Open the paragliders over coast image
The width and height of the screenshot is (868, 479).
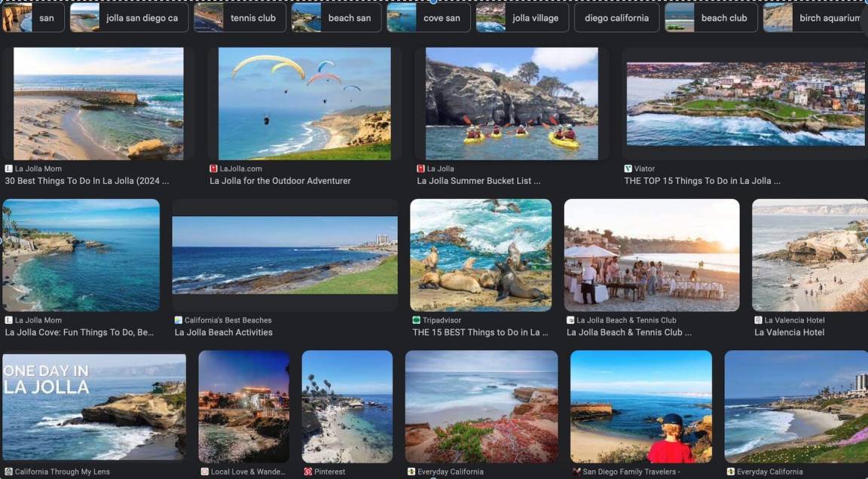(304, 103)
